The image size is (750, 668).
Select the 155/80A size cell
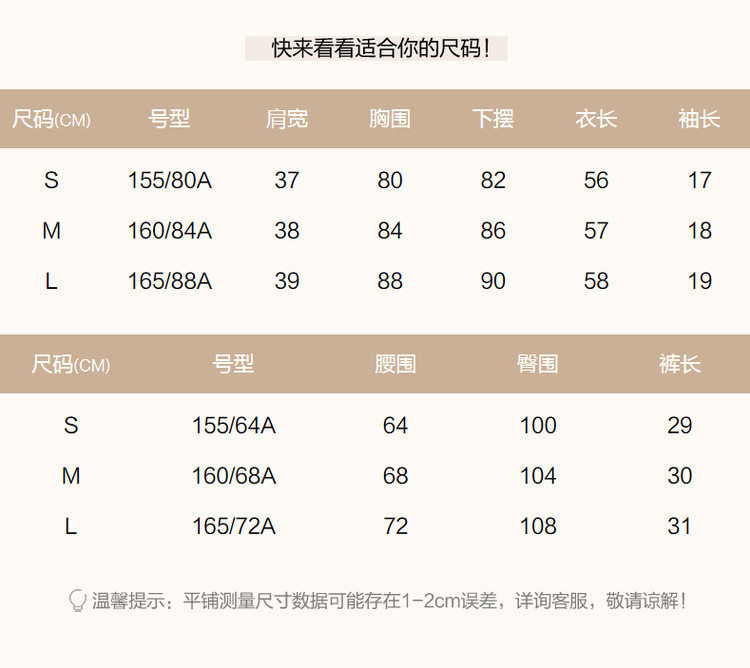click(170, 181)
